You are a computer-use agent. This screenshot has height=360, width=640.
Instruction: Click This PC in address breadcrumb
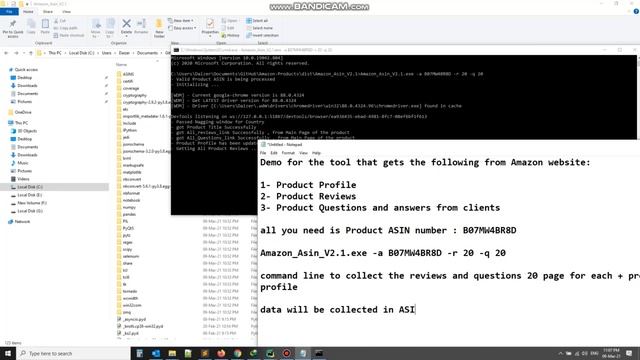[55, 53]
